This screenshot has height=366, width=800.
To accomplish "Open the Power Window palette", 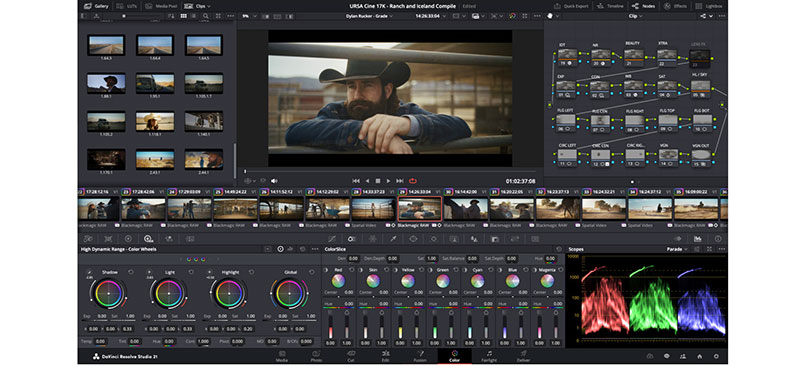I will pyautogui.click(x=413, y=238).
